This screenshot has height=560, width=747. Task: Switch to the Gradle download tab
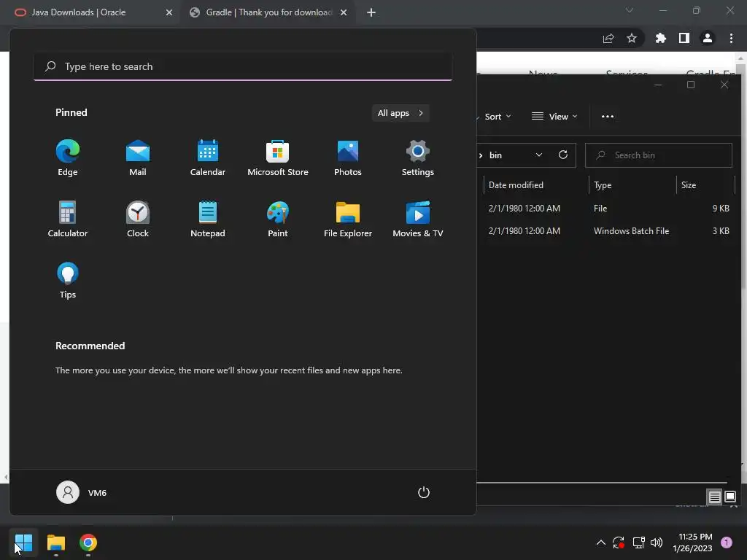tap(267, 12)
